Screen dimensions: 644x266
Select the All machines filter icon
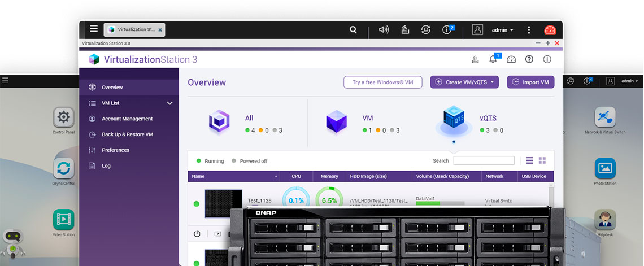[x=219, y=123]
